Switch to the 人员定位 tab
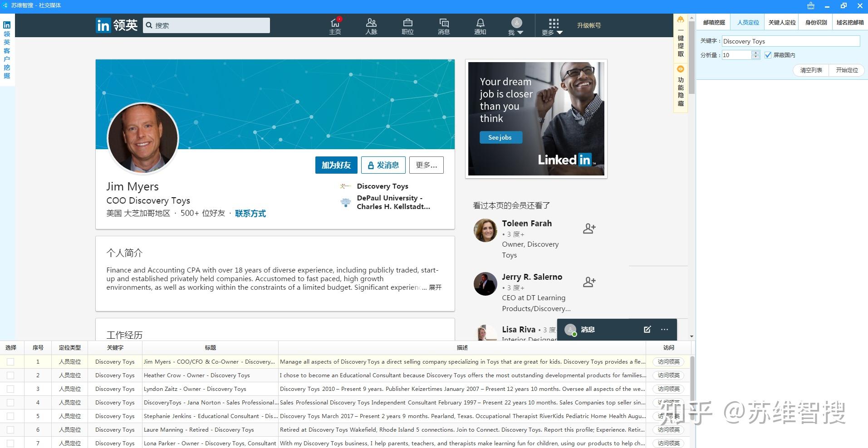 (748, 22)
